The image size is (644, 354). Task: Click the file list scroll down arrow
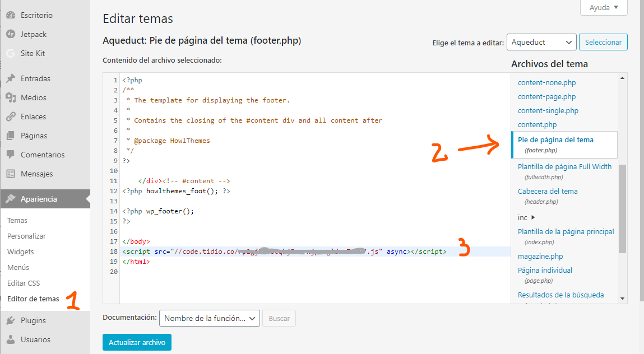click(622, 299)
